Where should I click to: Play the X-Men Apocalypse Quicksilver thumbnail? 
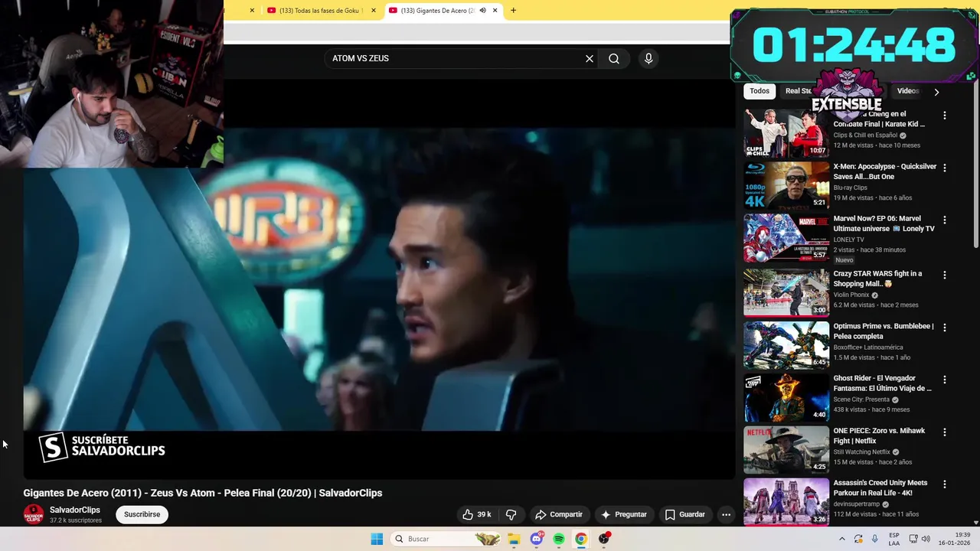tap(786, 185)
